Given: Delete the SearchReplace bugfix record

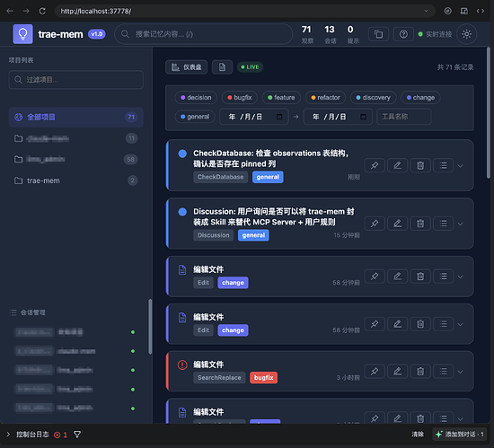Looking at the screenshot, I should pos(420,372).
